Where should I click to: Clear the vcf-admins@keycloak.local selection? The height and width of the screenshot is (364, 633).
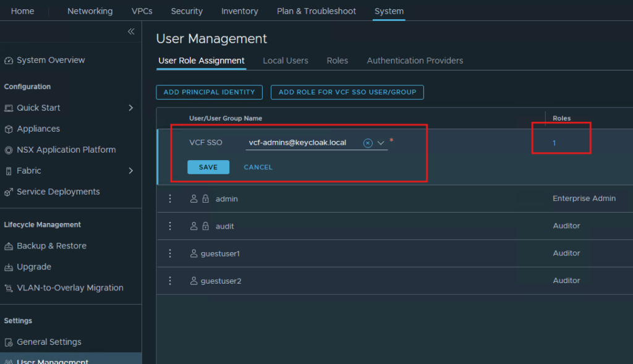coord(368,143)
